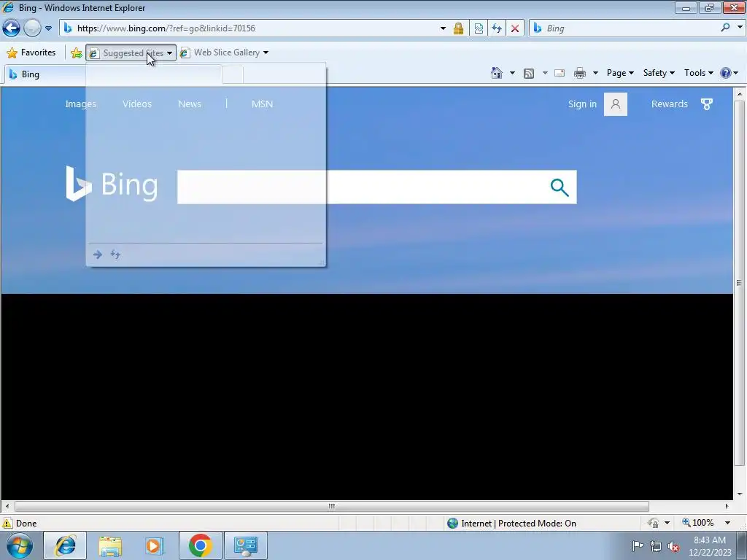Stop loading with the red X icon
747x560 pixels.
515,28
